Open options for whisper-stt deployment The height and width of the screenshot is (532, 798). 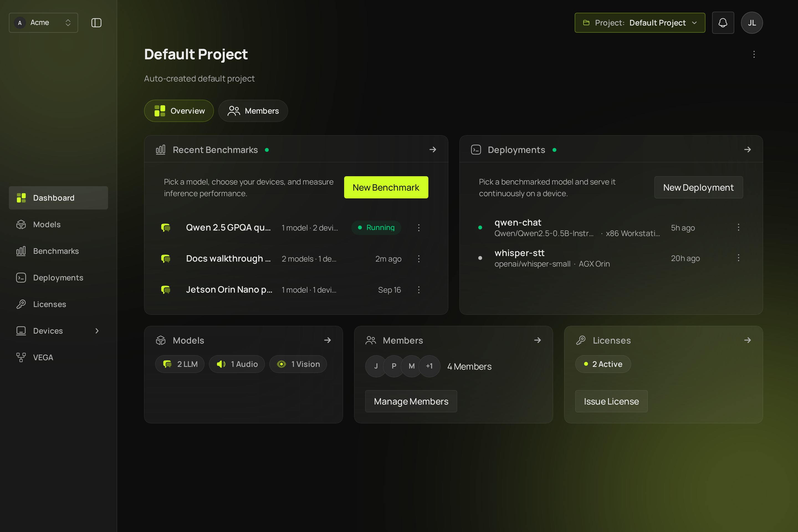tap(738, 258)
